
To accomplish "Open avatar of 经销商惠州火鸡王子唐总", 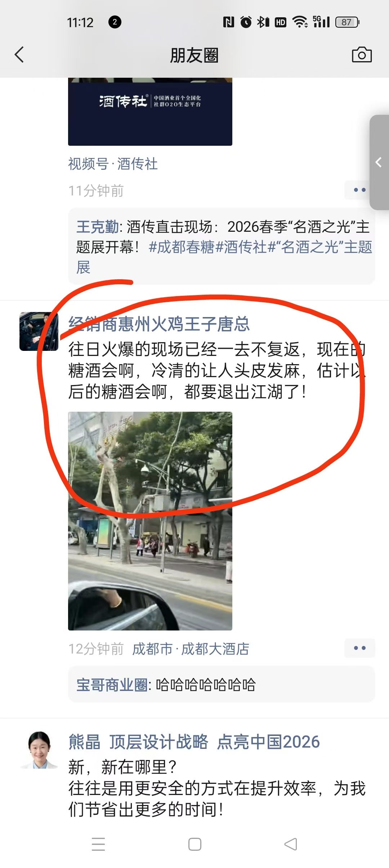I will coord(39,331).
